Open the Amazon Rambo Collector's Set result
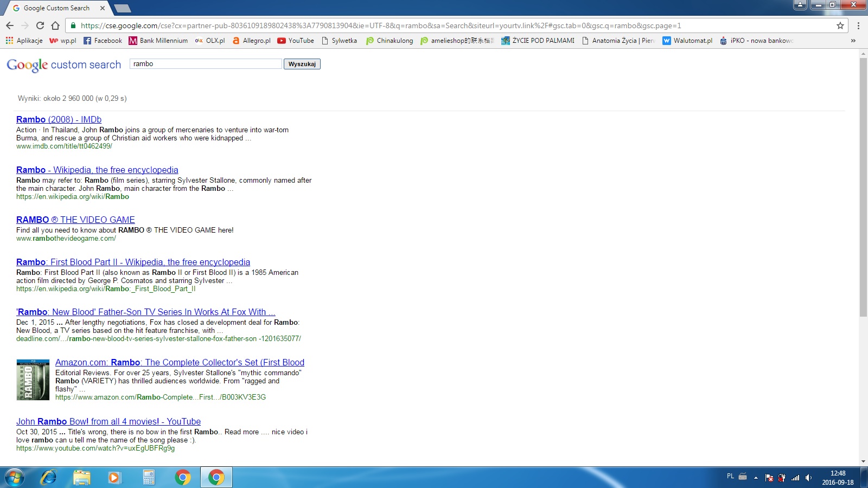 click(x=180, y=362)
